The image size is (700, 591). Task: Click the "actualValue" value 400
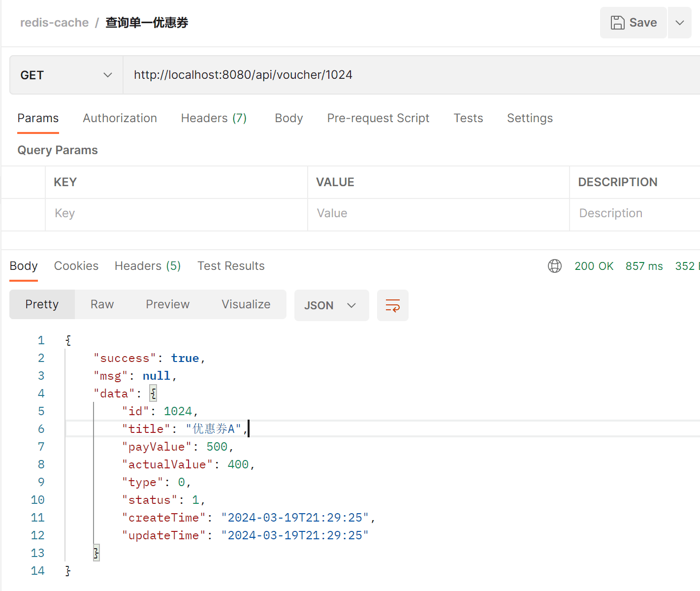238,464
